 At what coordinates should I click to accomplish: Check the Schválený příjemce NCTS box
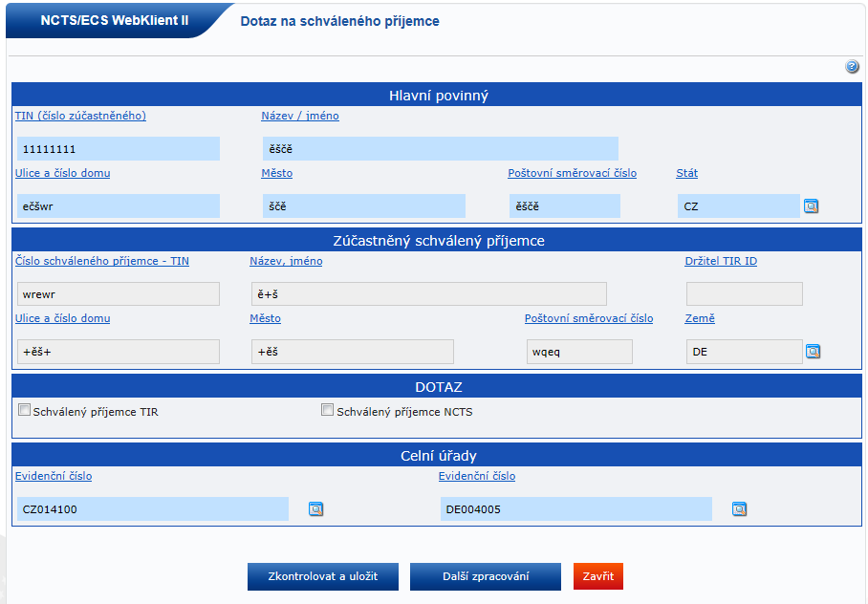coord(328,410)
